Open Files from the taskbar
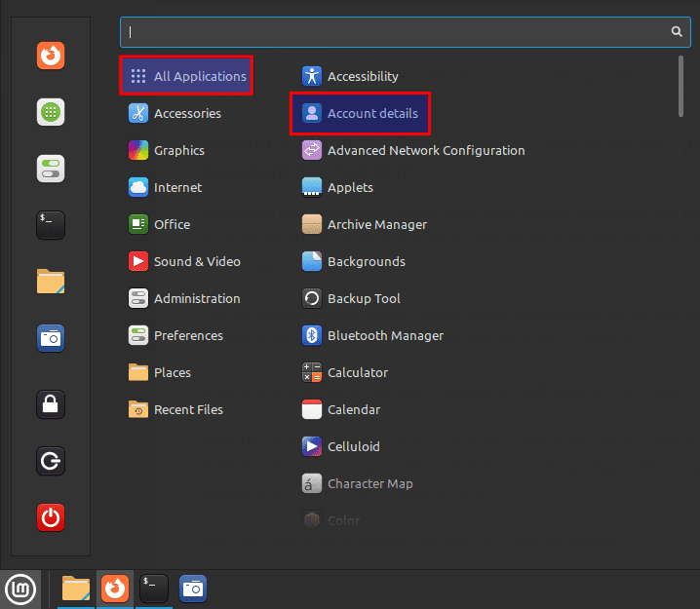700x609 pixels. (76, 589)
